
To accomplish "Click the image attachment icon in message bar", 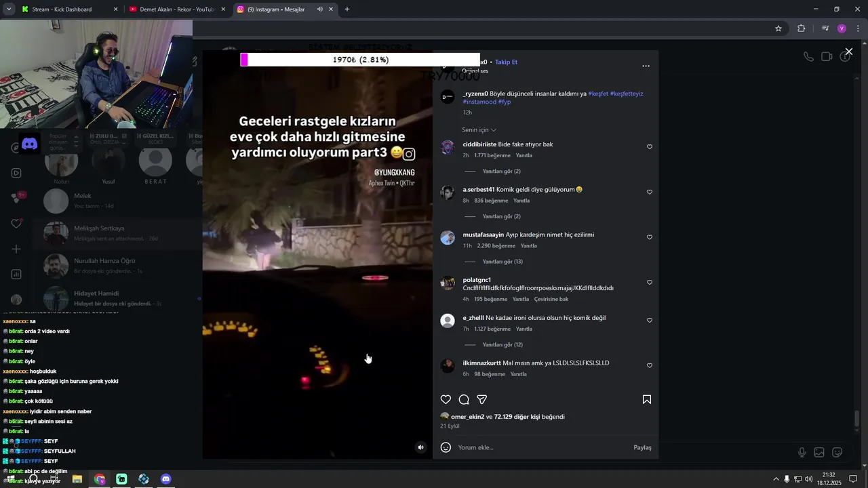I will [819, 452].
